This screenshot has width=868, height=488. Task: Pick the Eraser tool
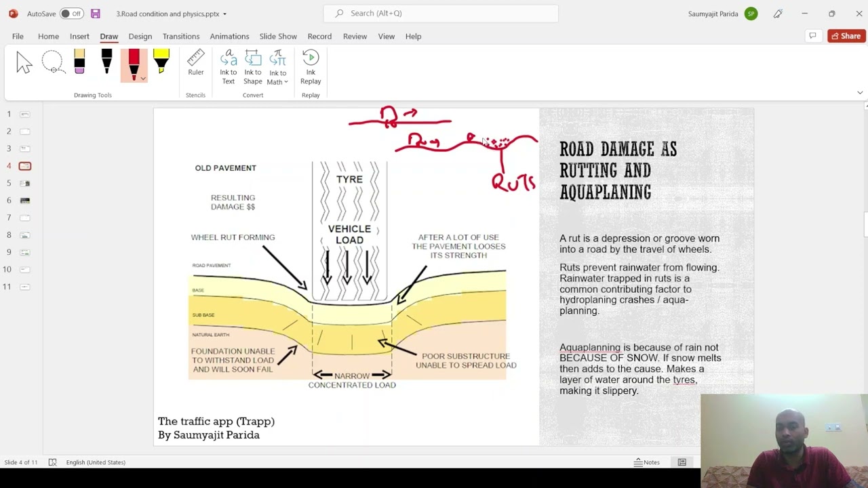point(79,62)
